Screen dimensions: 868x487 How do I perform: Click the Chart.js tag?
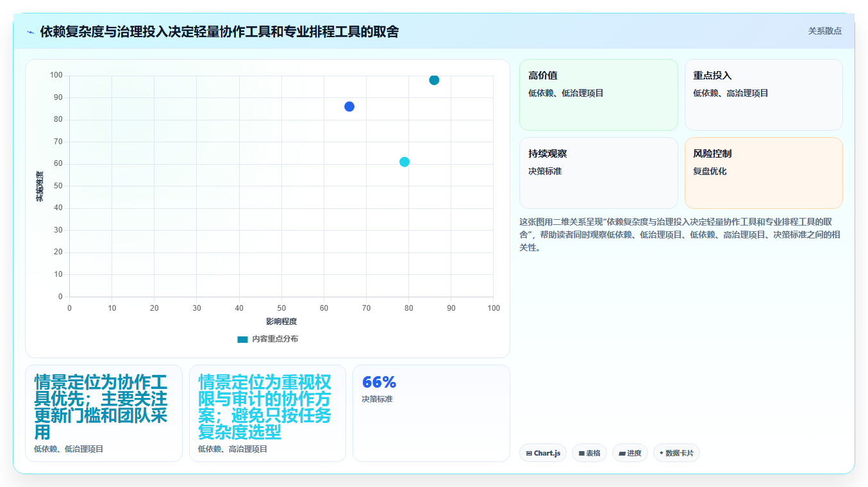tap(543, 453)
